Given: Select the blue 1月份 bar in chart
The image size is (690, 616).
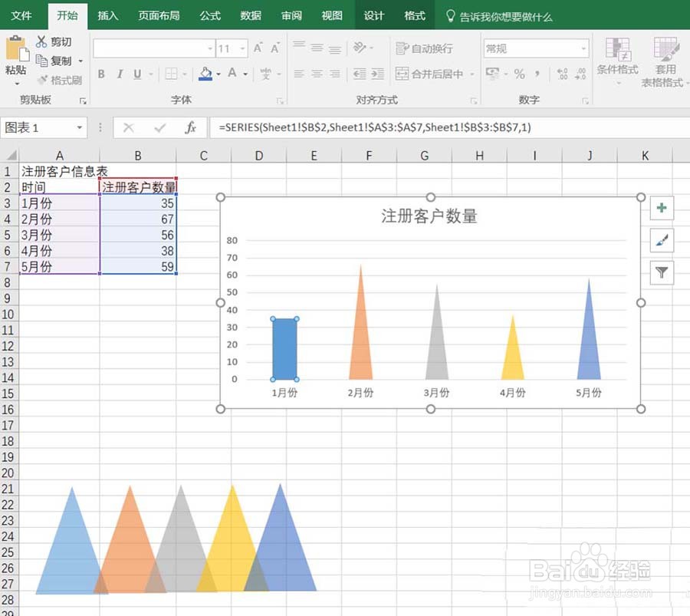Looking at the screenshot, I should pyautogui.click(x=284, y=349).
